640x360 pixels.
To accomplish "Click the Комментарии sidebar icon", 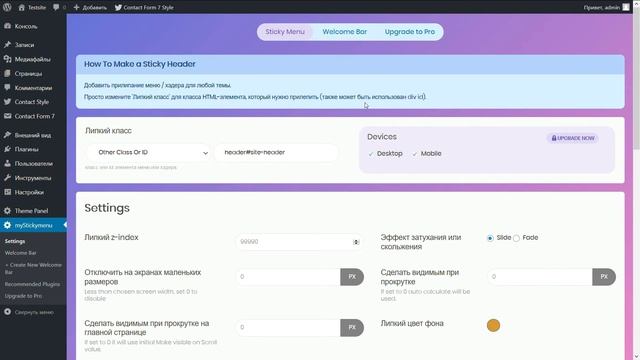I will pos(7,87).
